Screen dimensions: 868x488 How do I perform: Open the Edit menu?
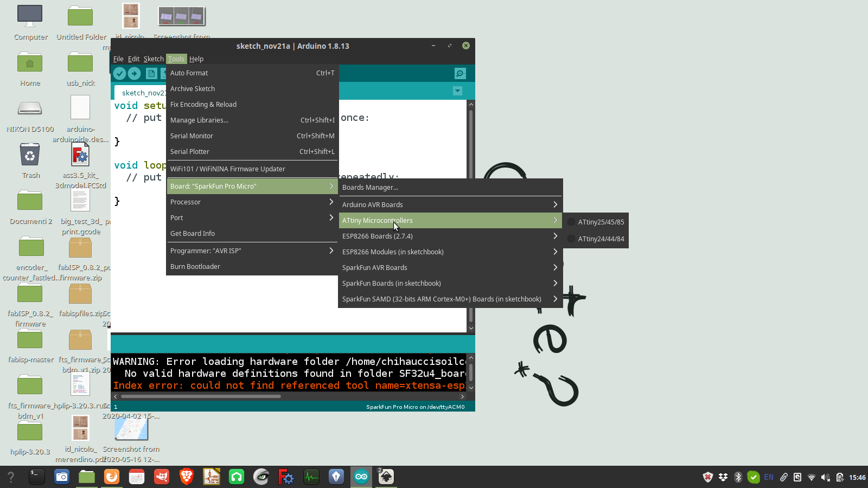pos(133,59)
